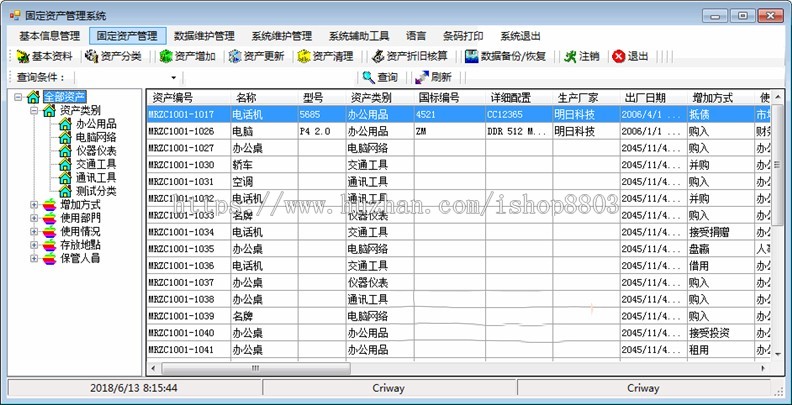Screen dimensions: 792x405
Task: Sort by 增加方式 column header
Action: point(721,97)
